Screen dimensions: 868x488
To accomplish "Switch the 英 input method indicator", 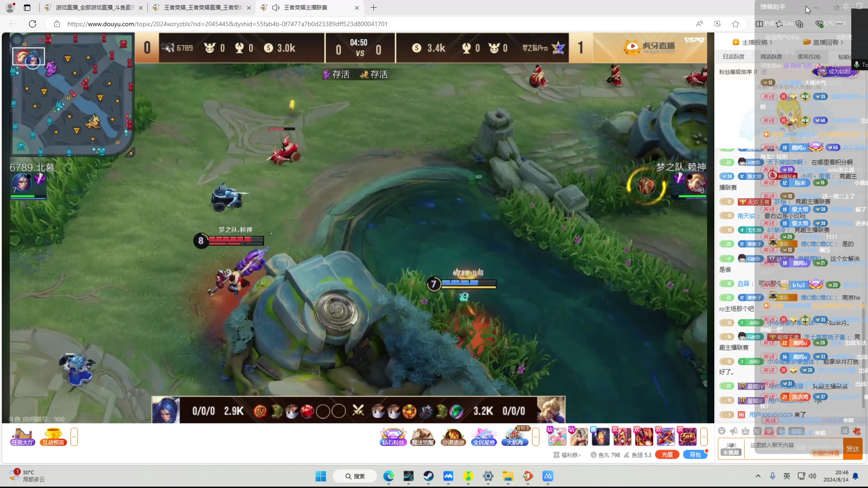I will tap(787, 476).
